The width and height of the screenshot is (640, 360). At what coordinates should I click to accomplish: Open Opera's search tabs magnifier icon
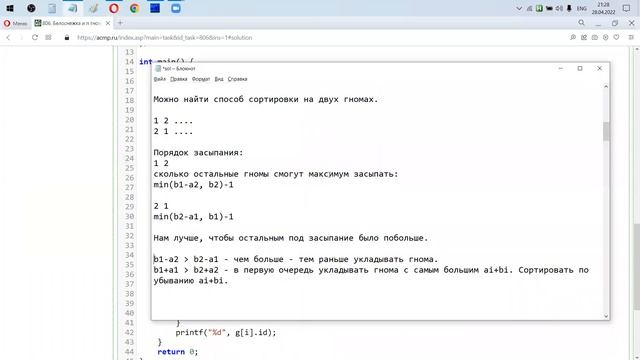[x=582, y=23]
